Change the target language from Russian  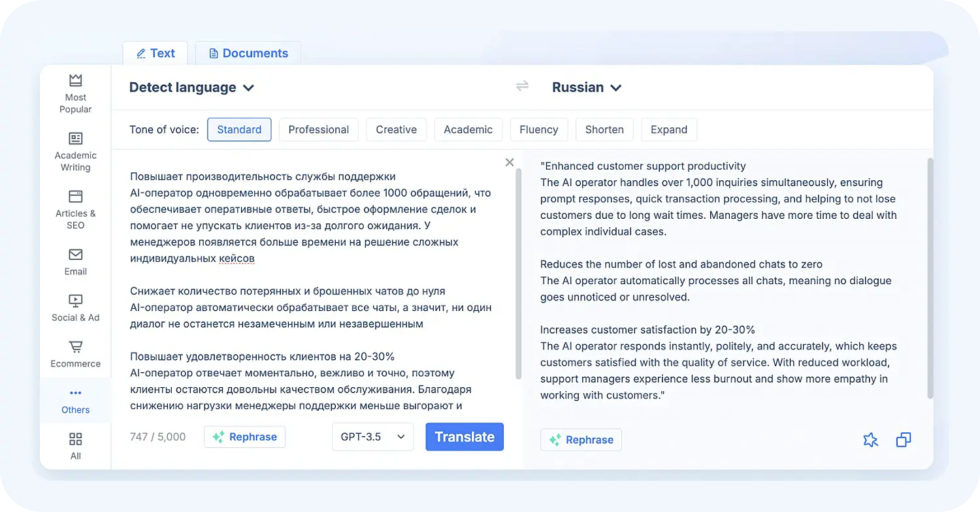click(586, 87)
